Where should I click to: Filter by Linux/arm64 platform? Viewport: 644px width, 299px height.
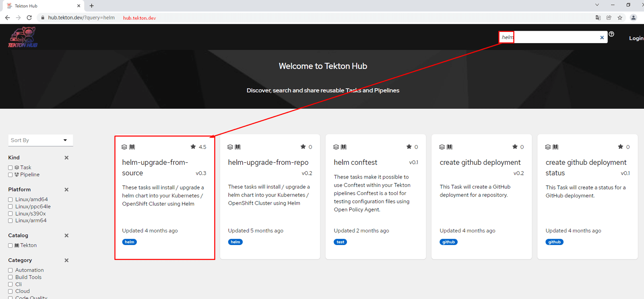(x=10, y=221)
